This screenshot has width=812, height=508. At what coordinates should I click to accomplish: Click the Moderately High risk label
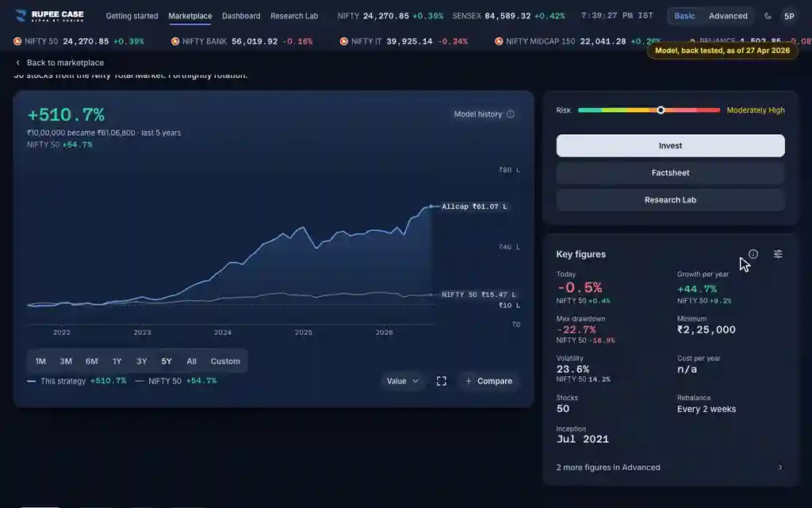[x=756, y=110]
